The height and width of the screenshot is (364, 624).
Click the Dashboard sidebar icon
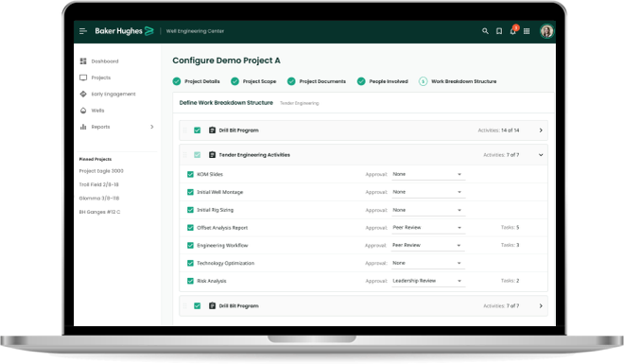click(x=83, y=61)
